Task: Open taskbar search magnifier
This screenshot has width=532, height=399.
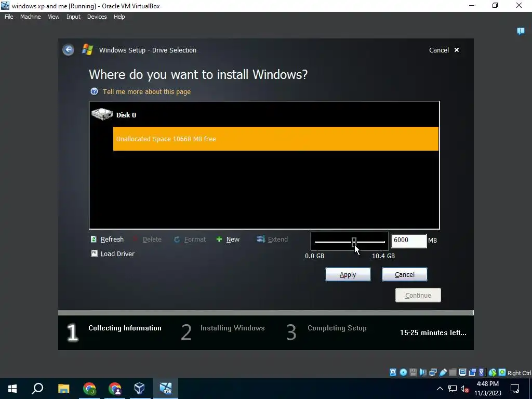Action: pyautogui.click(x=37, y=389)
